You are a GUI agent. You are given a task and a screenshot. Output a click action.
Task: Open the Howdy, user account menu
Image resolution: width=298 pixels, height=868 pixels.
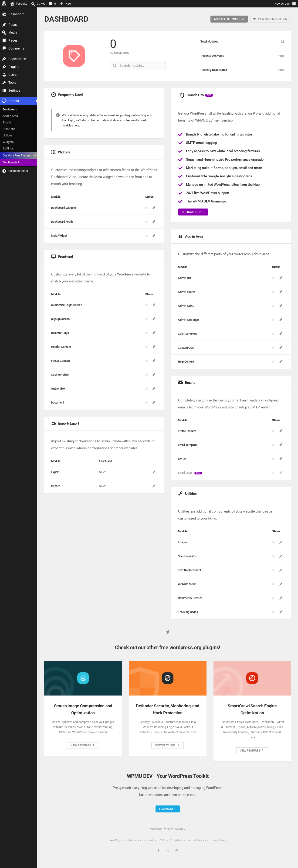(x=285, y=4)
